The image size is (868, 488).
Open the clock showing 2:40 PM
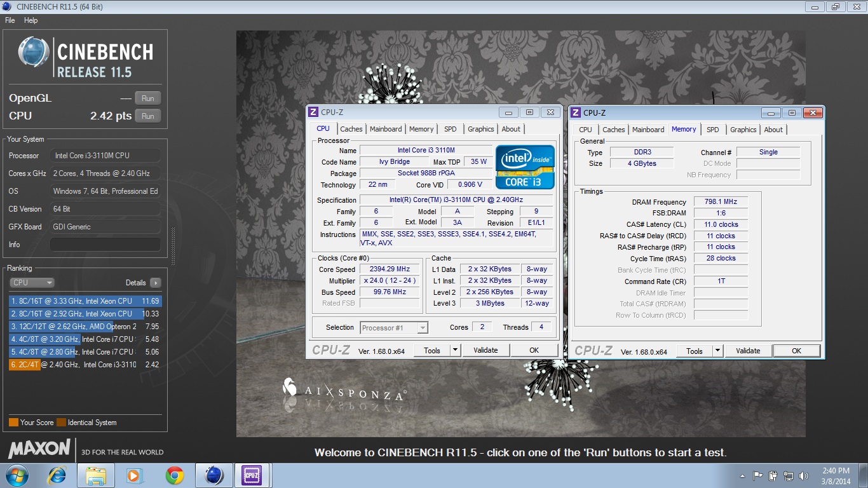coord(836,475)
